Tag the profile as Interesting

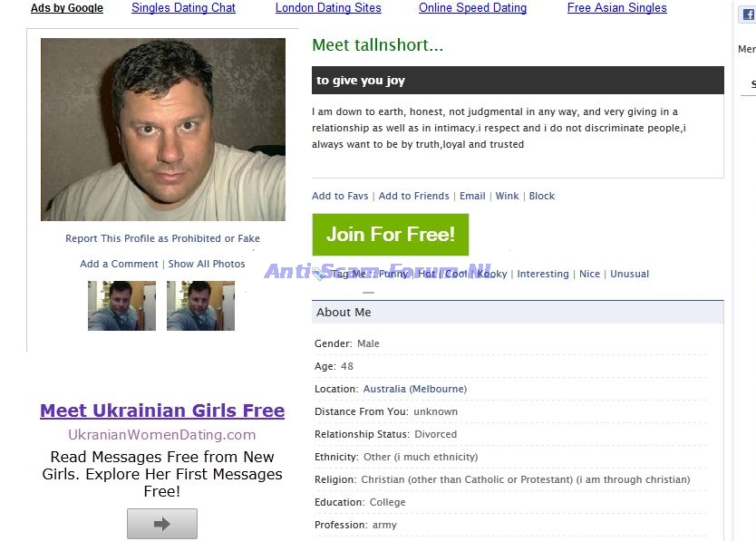pyautogui.click(x=543, y=274)
